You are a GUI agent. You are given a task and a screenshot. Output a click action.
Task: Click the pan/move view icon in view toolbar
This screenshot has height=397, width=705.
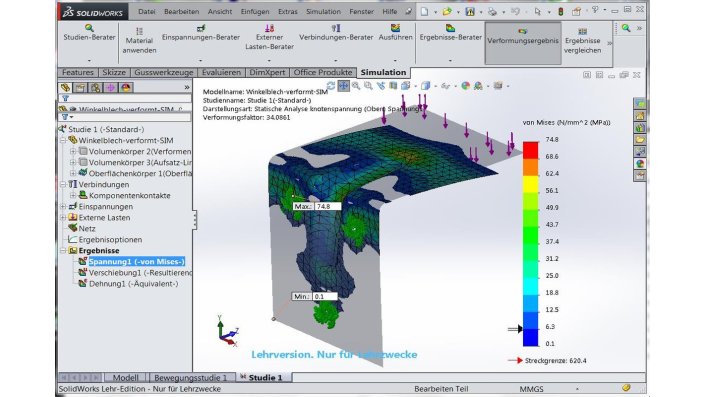pyautogui.click(x=344, y=85)
